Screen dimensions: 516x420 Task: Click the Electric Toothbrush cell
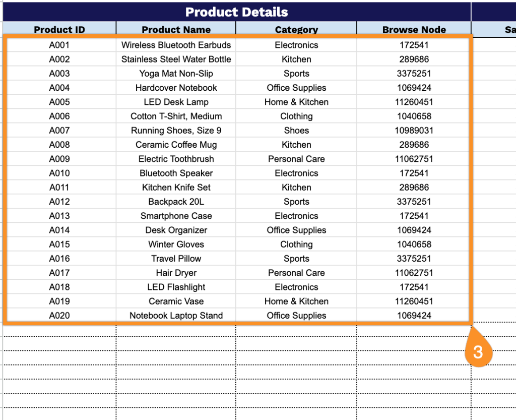click(x=176, y=159)
